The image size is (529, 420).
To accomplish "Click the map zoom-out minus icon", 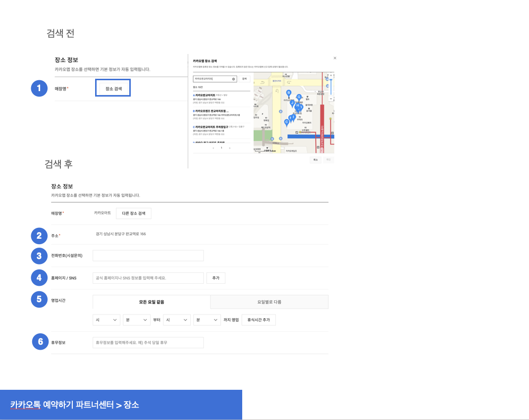I will point(330,99).
